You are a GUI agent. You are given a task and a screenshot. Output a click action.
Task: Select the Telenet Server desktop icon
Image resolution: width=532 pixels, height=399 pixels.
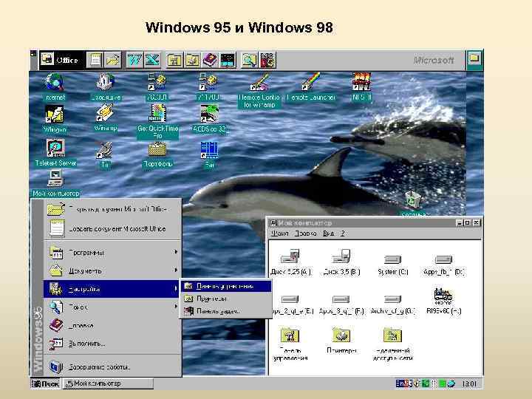55,153
